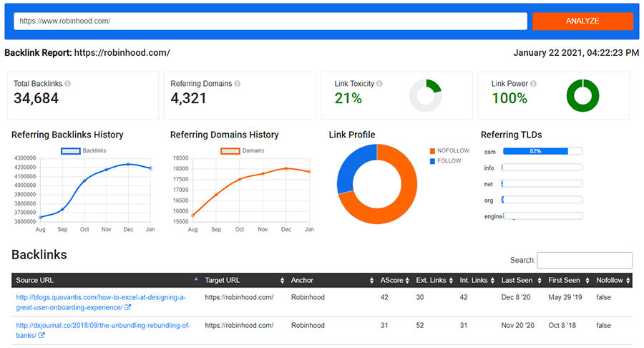644x348 pixels.
Task: Click the Nov 20 '20 last seen cell
Action: [518, 325]
